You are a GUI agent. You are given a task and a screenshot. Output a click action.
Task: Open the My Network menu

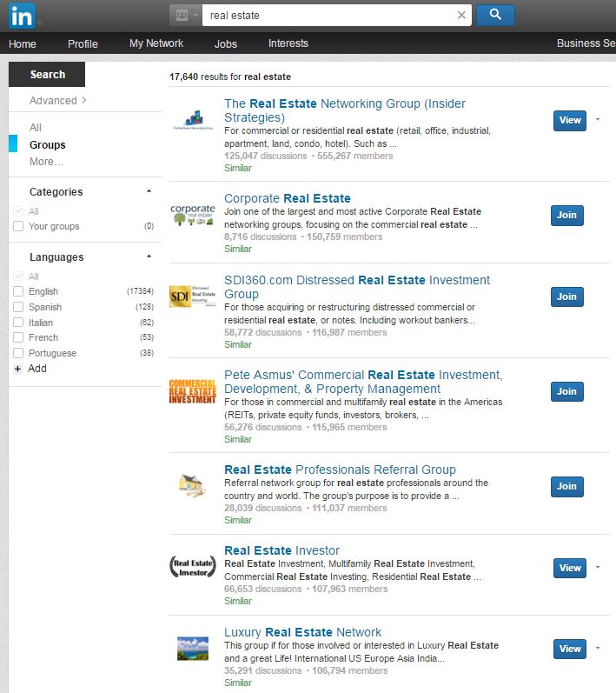156,43
